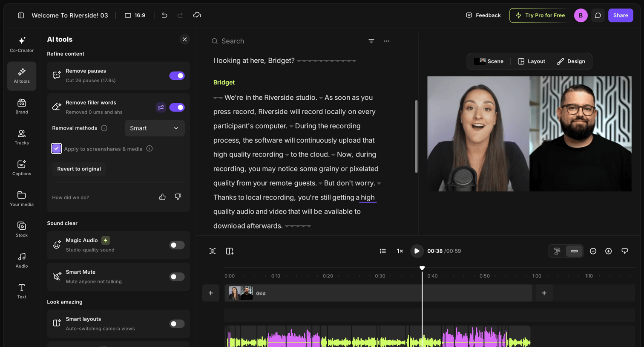Click the undo arrow icon
The width and height of the screenshot is (644, 347).
(x=164, y=15)
